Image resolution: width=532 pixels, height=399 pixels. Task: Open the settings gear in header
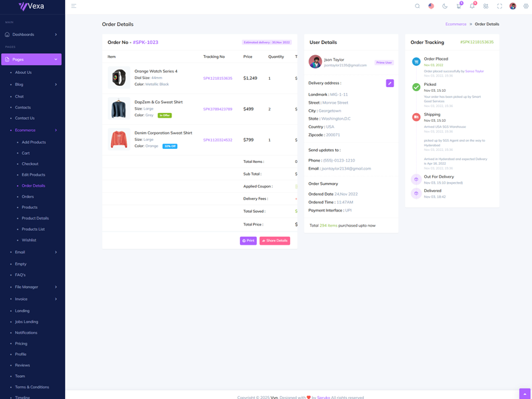526,6
